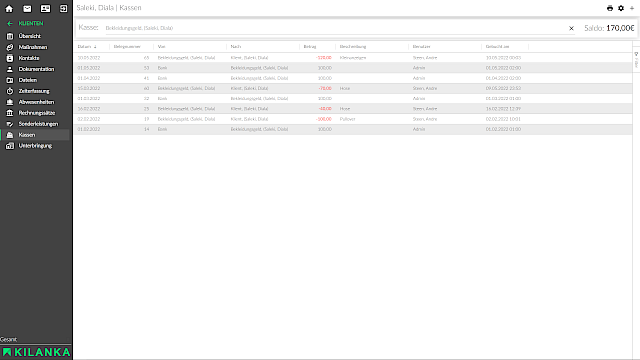Click the Pullover description cell
Image resolution: width=640 pixels, height=360 pixels.
(347, 119)
